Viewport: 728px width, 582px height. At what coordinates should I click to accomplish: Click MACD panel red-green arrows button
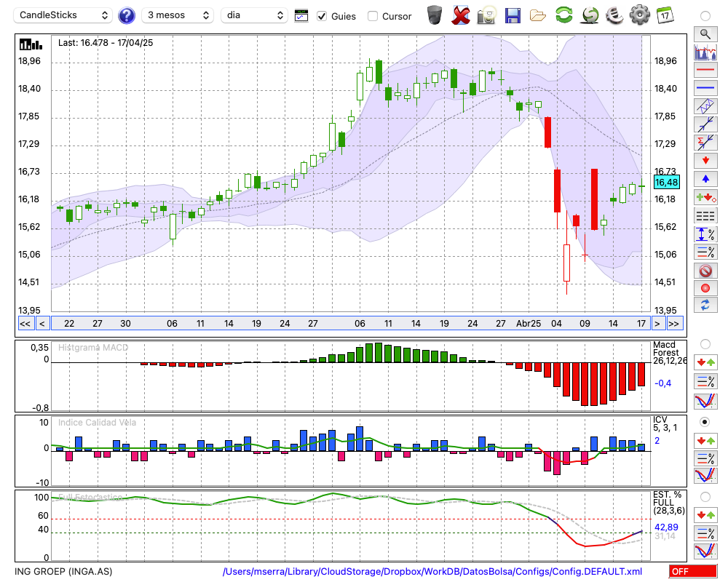[705, 362]
